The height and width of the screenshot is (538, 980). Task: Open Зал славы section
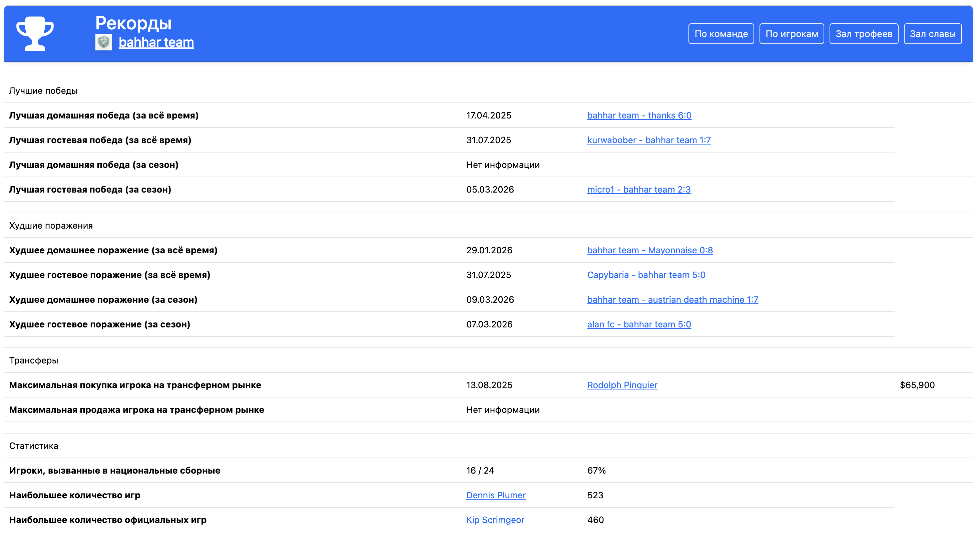click(932, 34)
